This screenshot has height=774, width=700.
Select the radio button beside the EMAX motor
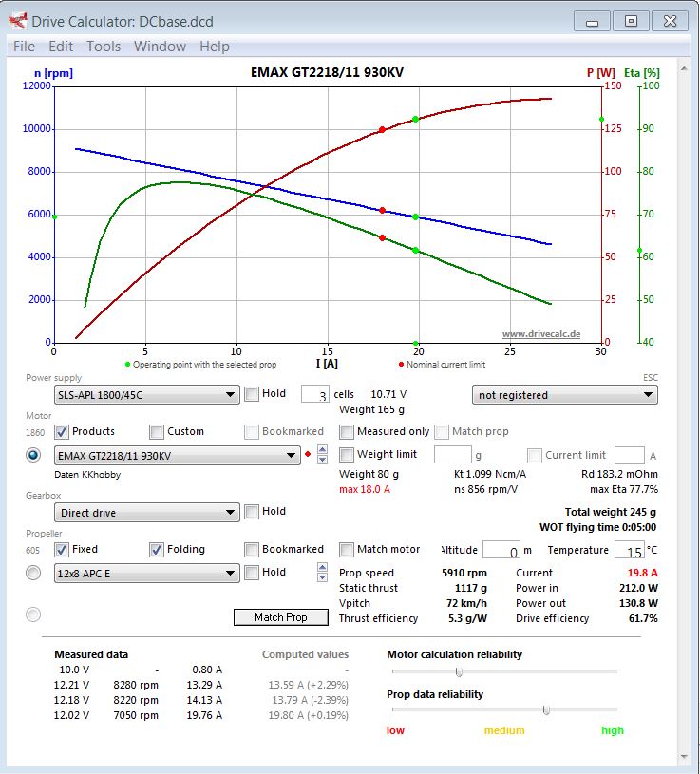coord(33,455)
